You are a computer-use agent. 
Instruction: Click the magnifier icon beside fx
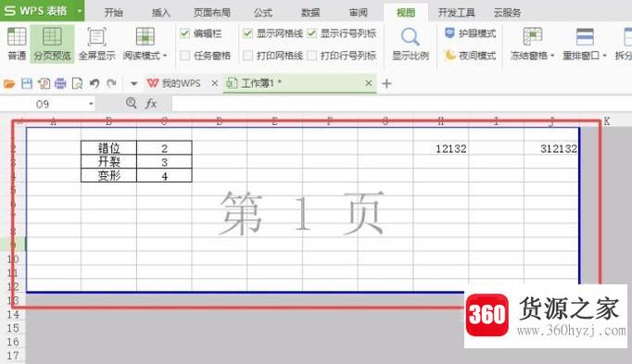click(x=131, y=103)
